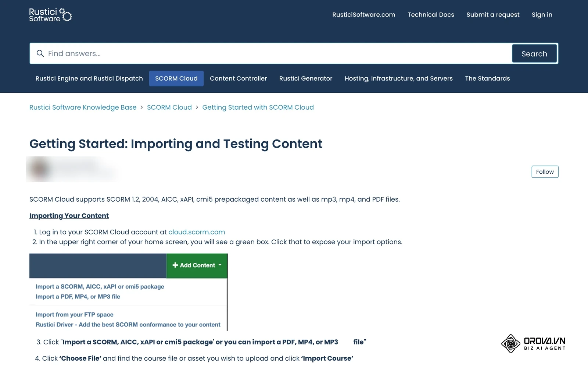The width and height of the screenshot is (588, 368).
Task: Select the SCORM Cloud category tab
Action: point(176,78)
